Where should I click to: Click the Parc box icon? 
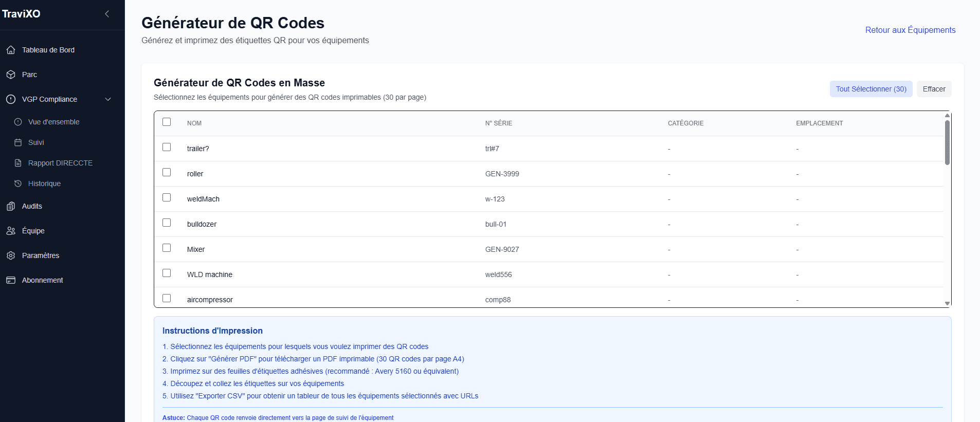point(11,75)
